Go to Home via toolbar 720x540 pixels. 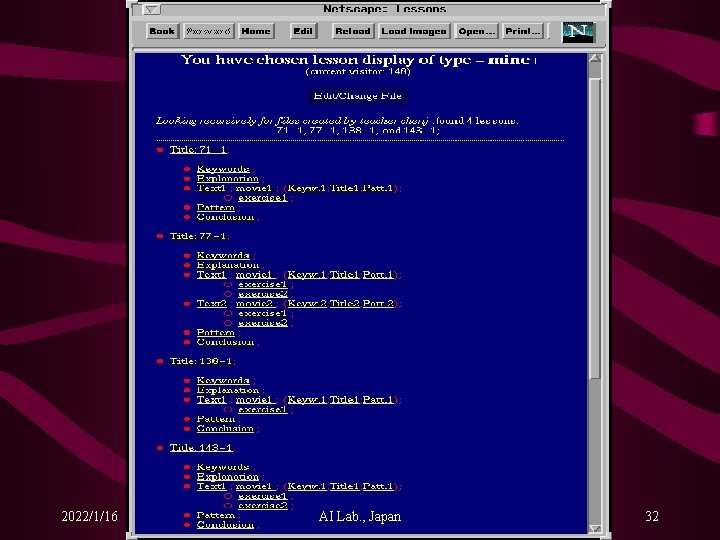pos(256,31)
